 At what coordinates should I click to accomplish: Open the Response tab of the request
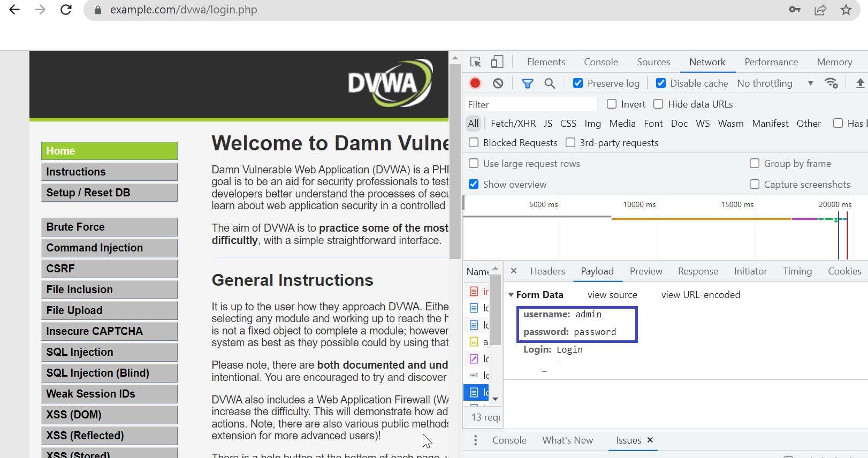(x=698, y=271)
